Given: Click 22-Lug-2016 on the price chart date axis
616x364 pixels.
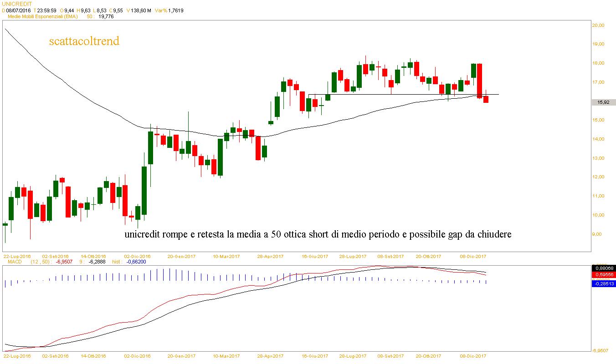Looking at the screenshot, I should point(17,256).
